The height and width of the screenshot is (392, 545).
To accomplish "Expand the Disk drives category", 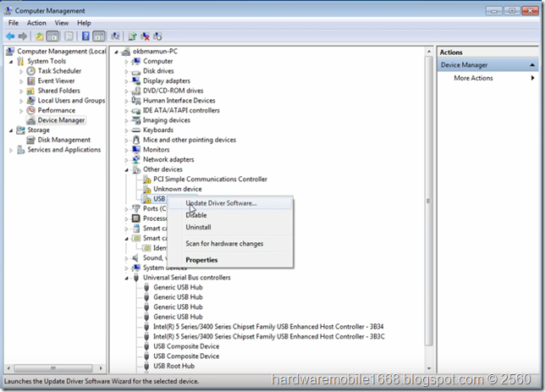I will [x=127, y=72].
